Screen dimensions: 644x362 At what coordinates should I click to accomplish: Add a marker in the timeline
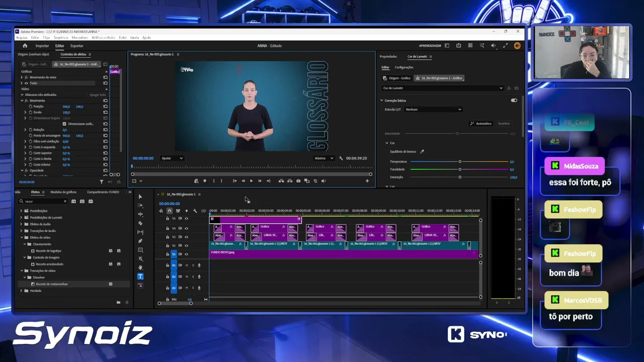[186, 211]
